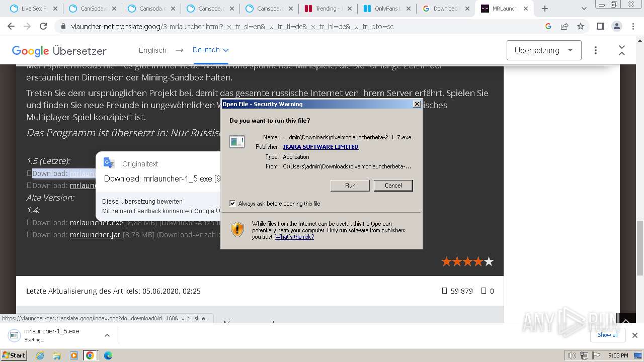Screen dimensions: 644x362
Task: Click the volume speaker tray icon
Action: pos(572,355)
